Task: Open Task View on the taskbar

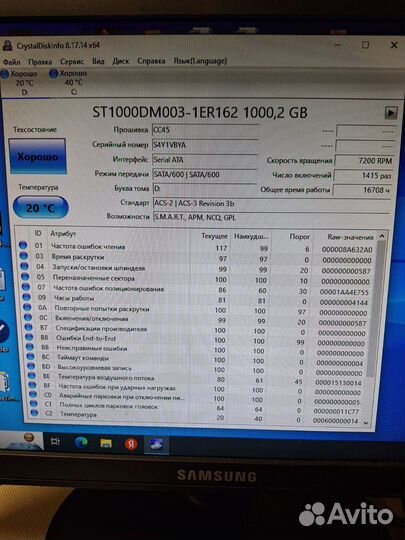Action: tap(55, 442)
